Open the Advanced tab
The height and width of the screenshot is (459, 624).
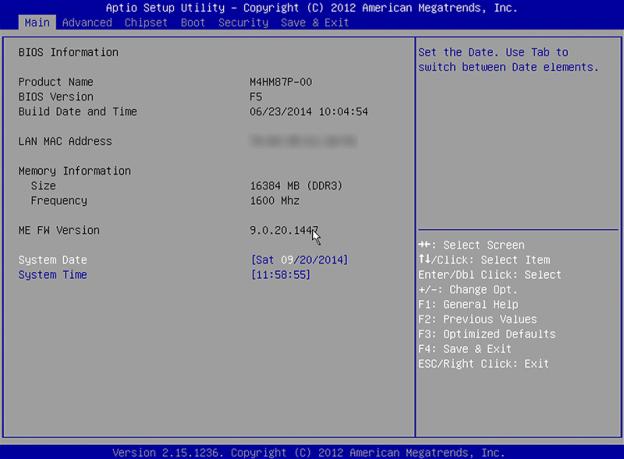pos(87,23)
